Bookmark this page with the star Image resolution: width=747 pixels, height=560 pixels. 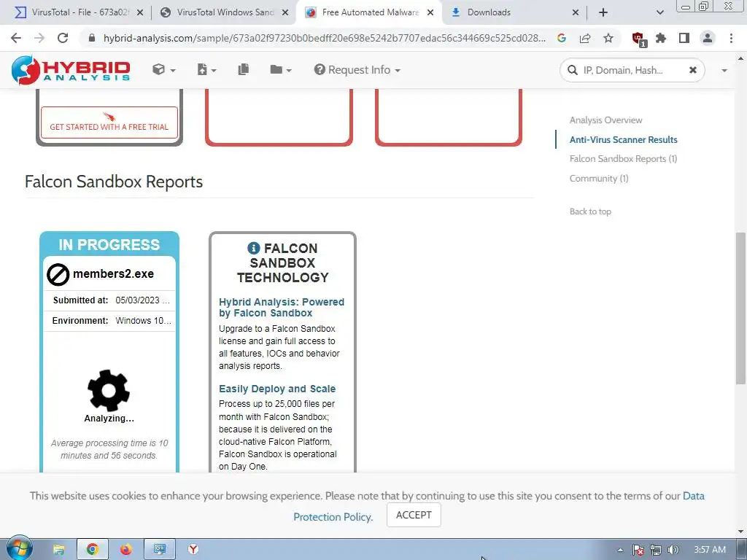tap(608, 38)
